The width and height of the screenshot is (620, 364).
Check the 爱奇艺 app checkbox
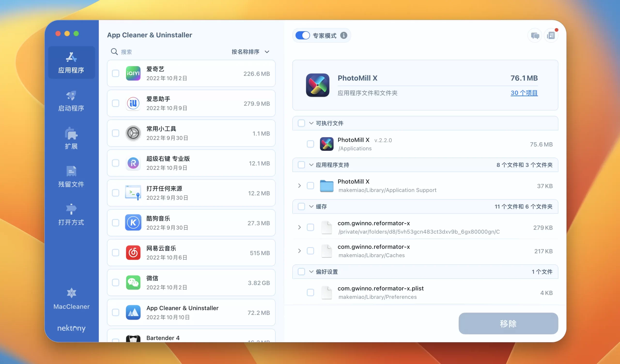pyautogui.click(x=115, y=73)
